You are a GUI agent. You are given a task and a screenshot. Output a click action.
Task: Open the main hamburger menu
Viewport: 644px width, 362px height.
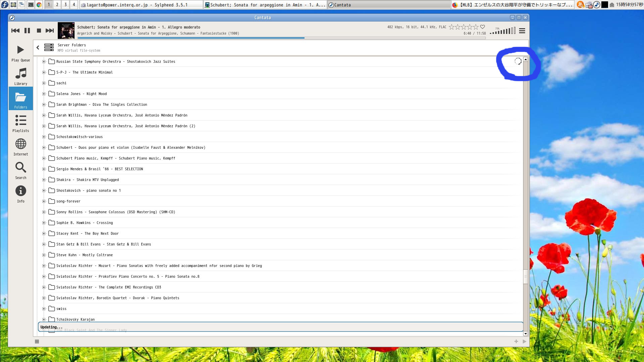[x=522, y=31]
